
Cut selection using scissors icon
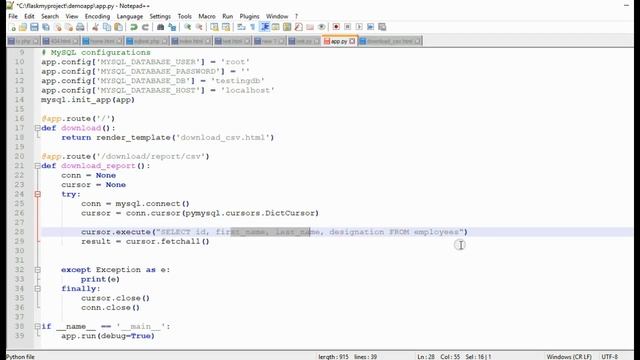pos(95,27)
